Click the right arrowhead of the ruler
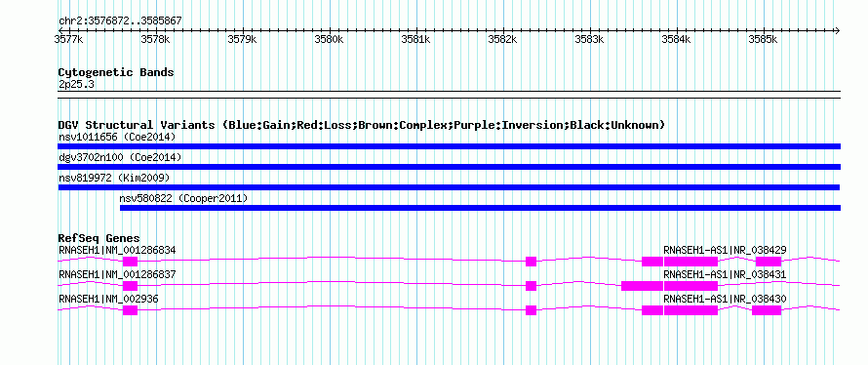Screen dimensions: 868x365 pos(837,30)
